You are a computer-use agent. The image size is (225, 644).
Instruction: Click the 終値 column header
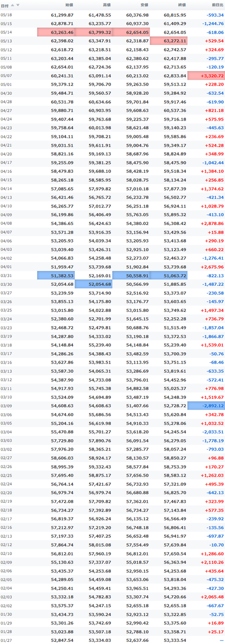tap(182, 5)
